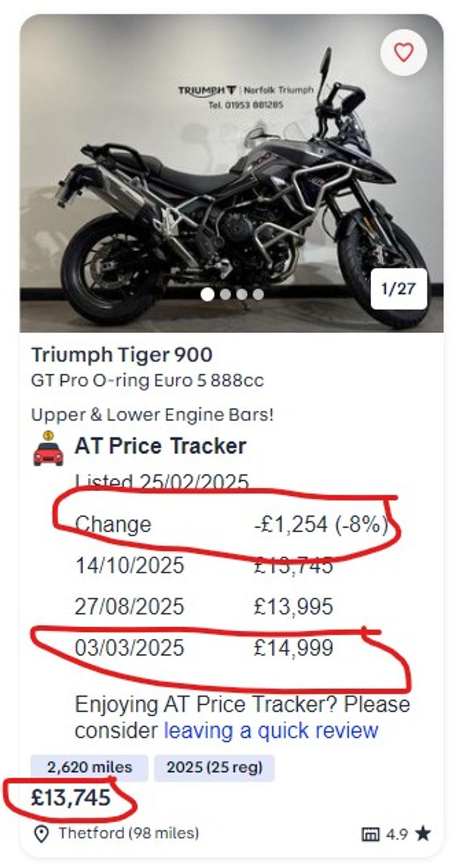Click the AT Price Tracker heading
The image size is (468, 868).
[160, 446]
